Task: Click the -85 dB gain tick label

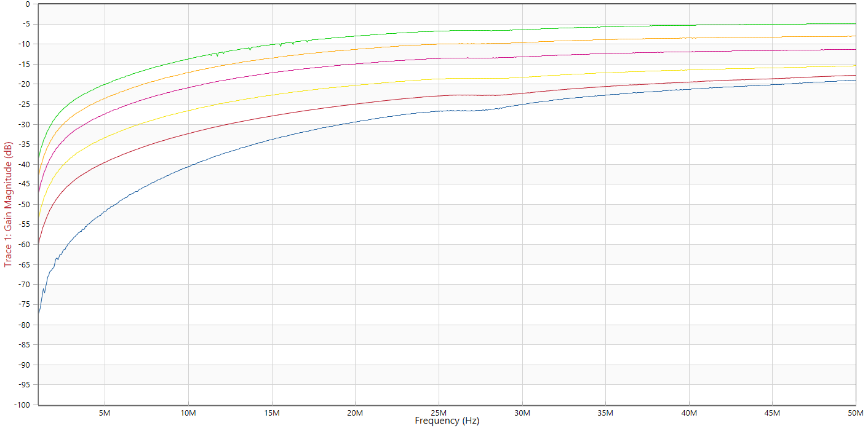Action: (23, 345)
